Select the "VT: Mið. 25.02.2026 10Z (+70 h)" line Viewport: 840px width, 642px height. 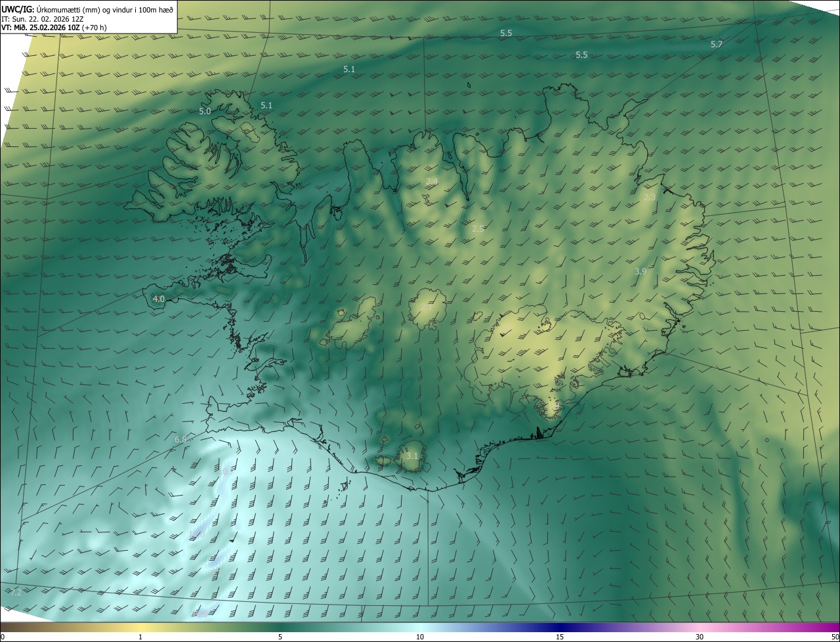(x=54, y=28)
